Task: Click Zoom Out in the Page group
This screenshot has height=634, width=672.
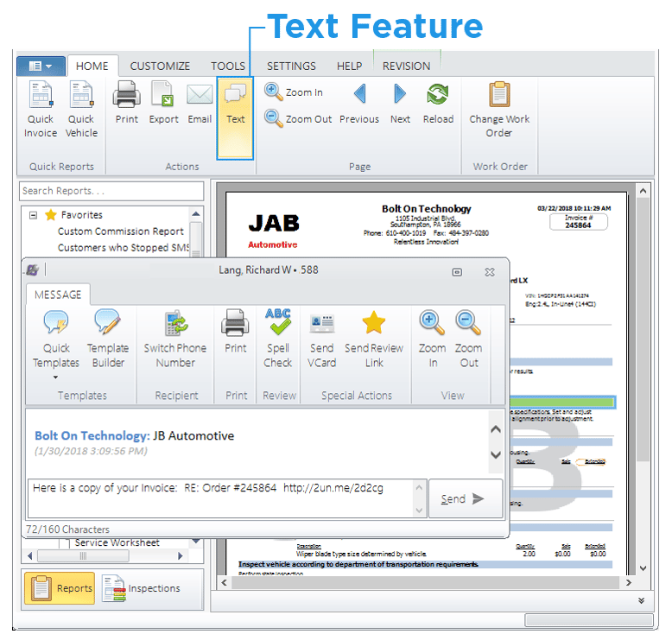Action: (x=298, y=118)
